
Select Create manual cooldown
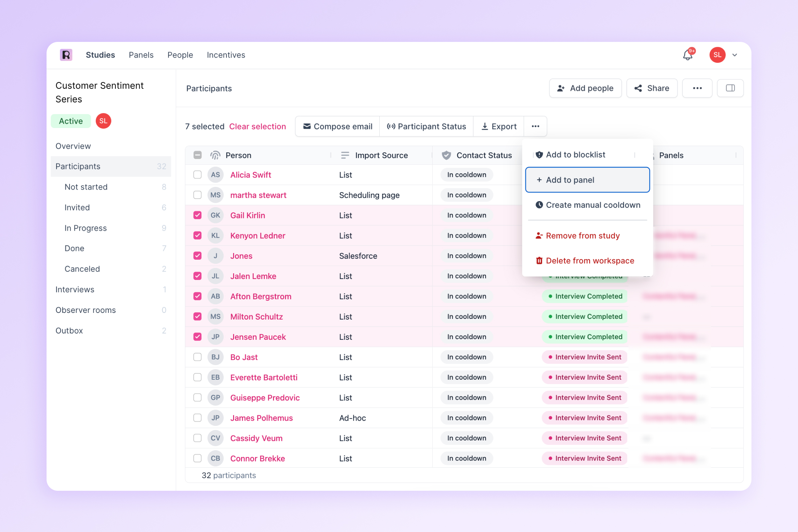[x=587, y=205]
